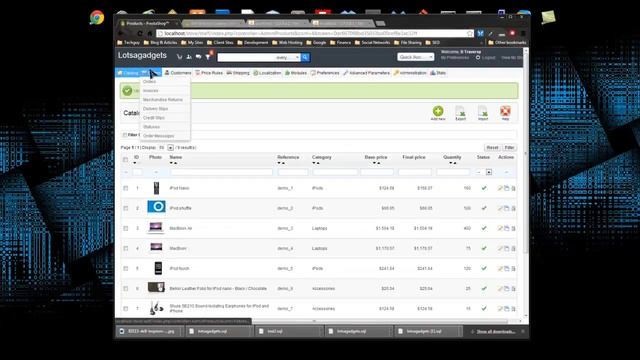This screenshot has width=640, height=360.
Task: Open the Customers menu tab
Action: (x=178, y=73)
